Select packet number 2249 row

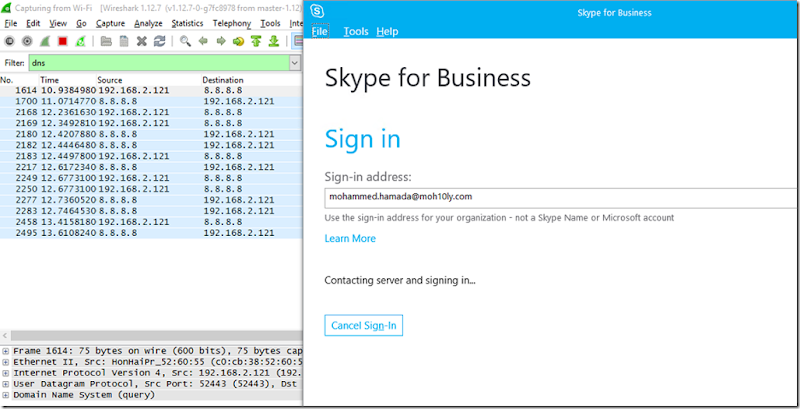151,178
